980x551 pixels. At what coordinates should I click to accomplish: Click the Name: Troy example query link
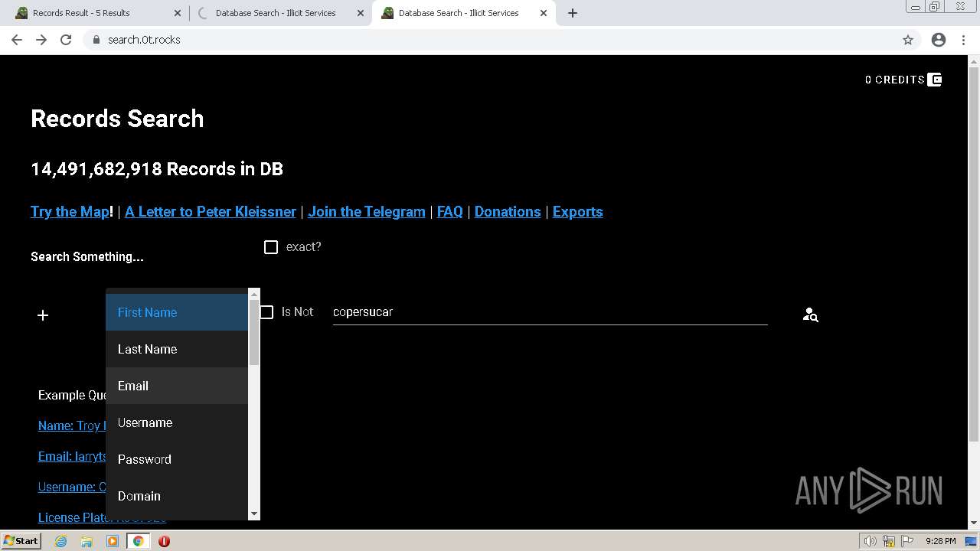point(71,425)
